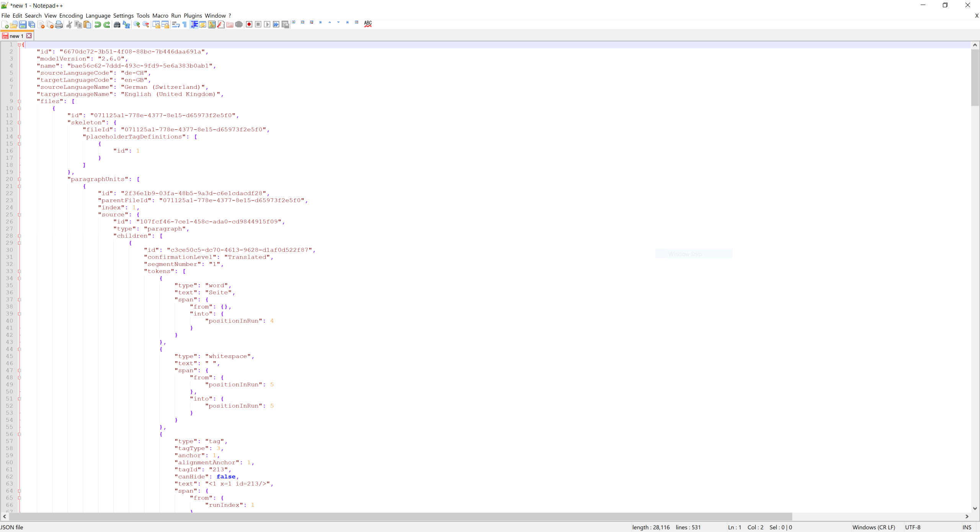This screenshot has width=980, height=532.
Task: Click the ABC spell-check toolbar icon
Action: pos(368,24)
